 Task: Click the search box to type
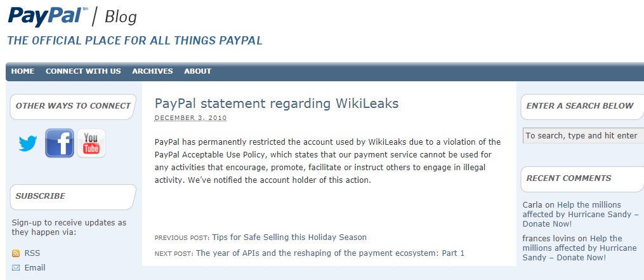click(583, 136)
